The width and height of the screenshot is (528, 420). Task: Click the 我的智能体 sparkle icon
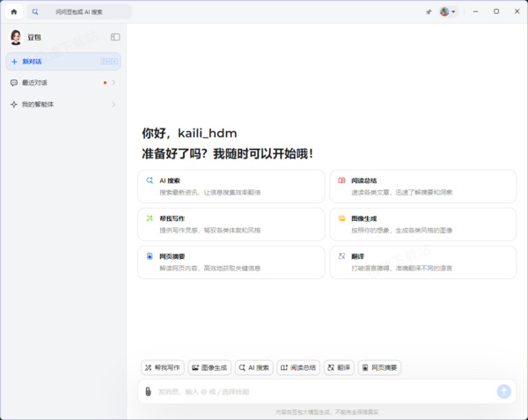[x=14, y=105]
